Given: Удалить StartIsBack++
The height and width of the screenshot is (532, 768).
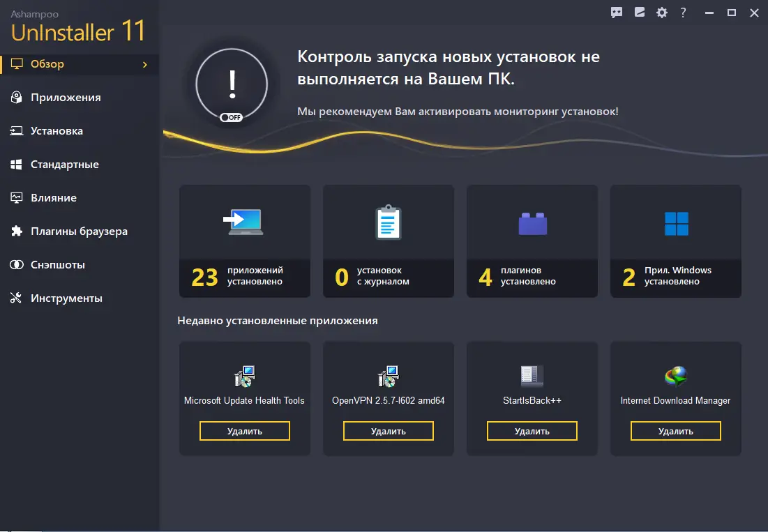Looking at the screenshot, I should [532, 431].
